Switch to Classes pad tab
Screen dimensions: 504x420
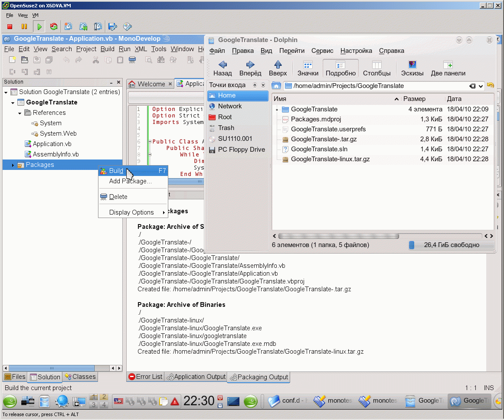(x=80, y=377)
